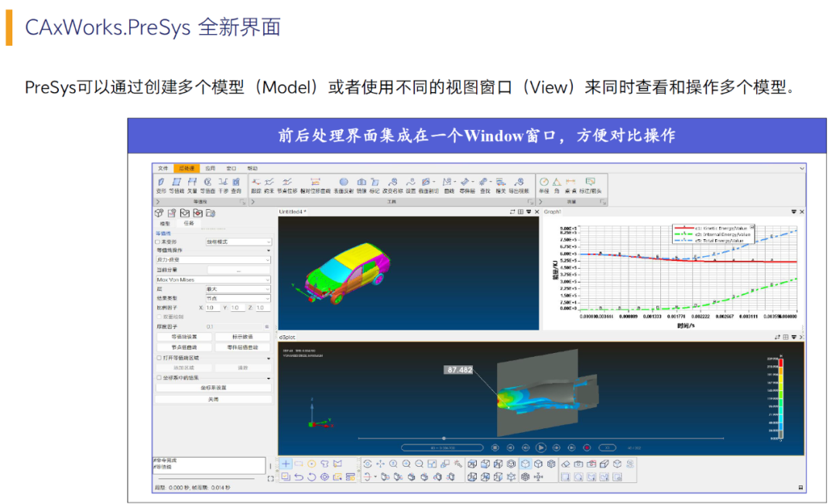Screen dimensions: 836x504
Task: Click the 镜像 mirror tool
Action: tap(361, 185)
